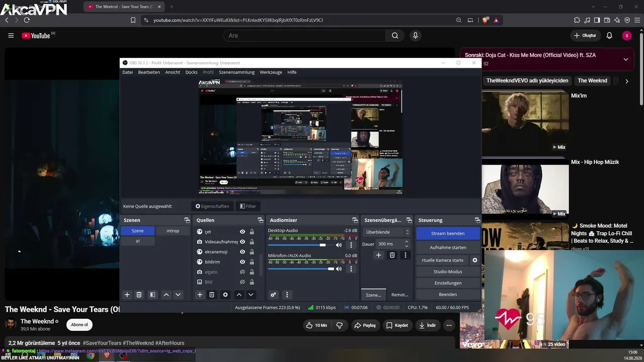Select the intro scene button
Image resolution: width=644 pixels, height=362 pixels.
173,231
